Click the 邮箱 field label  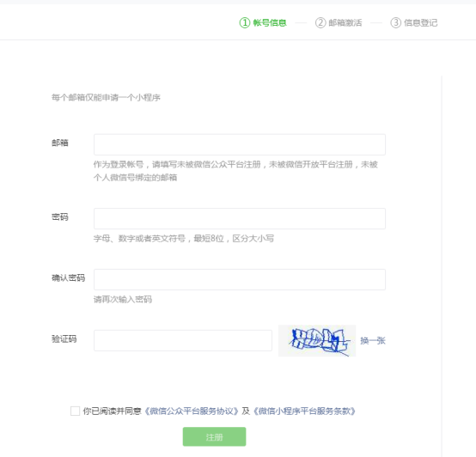click(60, 143)
